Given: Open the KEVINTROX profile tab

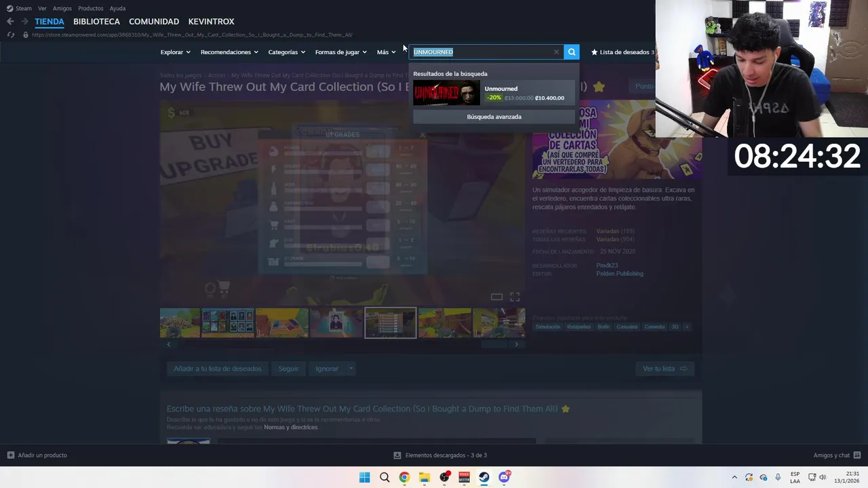Looking at the screenshot, I should pos(211,22).
